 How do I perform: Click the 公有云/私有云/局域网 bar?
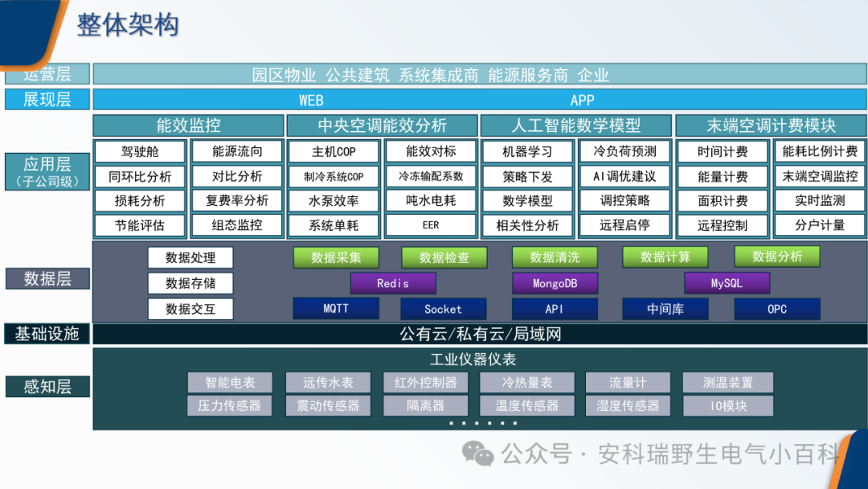(x=480, y=334)
